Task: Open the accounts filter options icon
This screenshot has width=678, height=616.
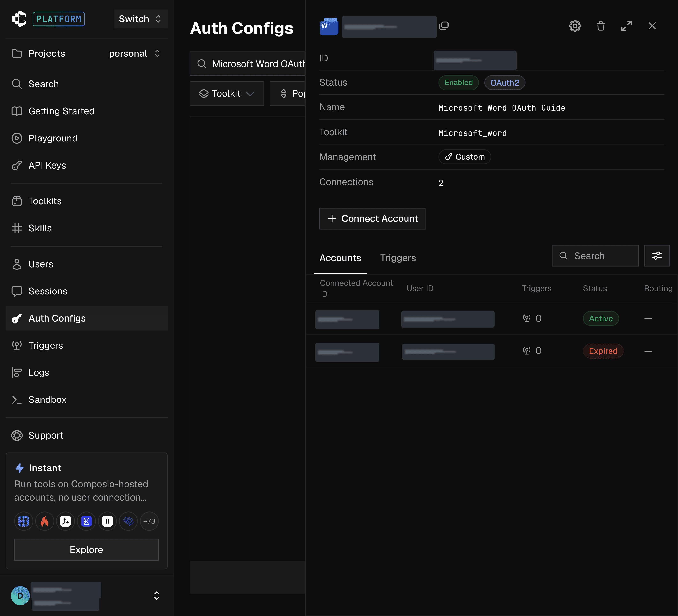Action: pos(656,256)
